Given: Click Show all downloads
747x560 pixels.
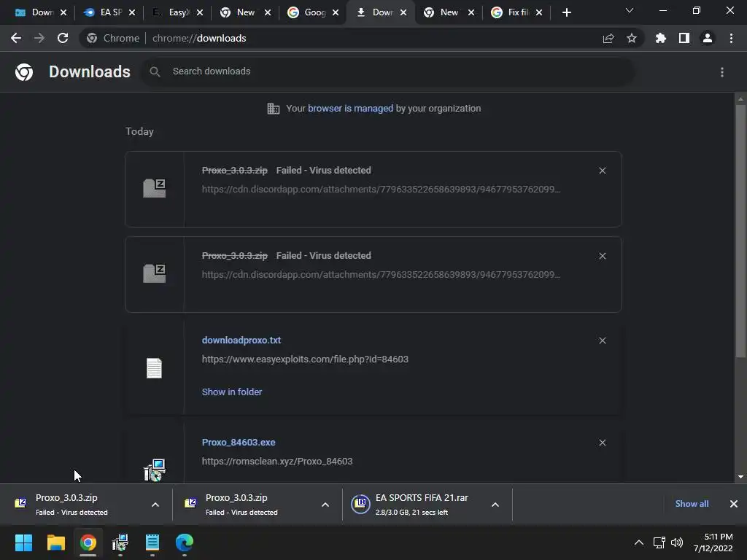Looking at the screenshot, I should pyautogui.click(x=692, y=504).
